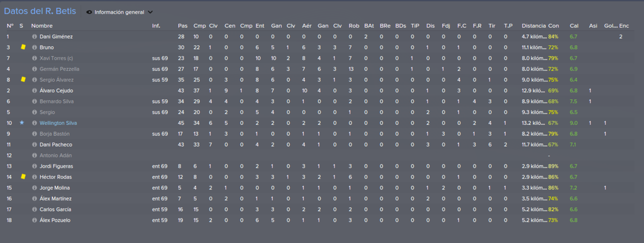Screen dimensions: 644x243
Task: Open info icon beside Bruno
Action: [35, 48]
